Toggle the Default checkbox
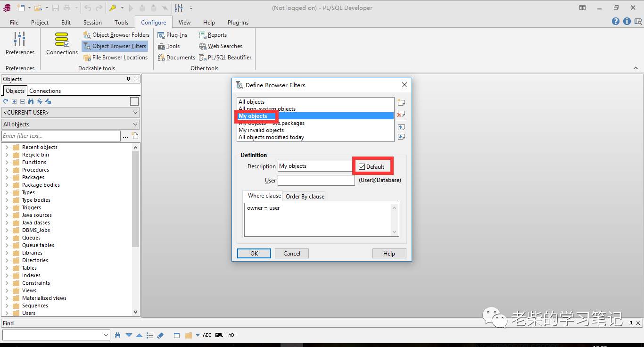 pos(362,166)
